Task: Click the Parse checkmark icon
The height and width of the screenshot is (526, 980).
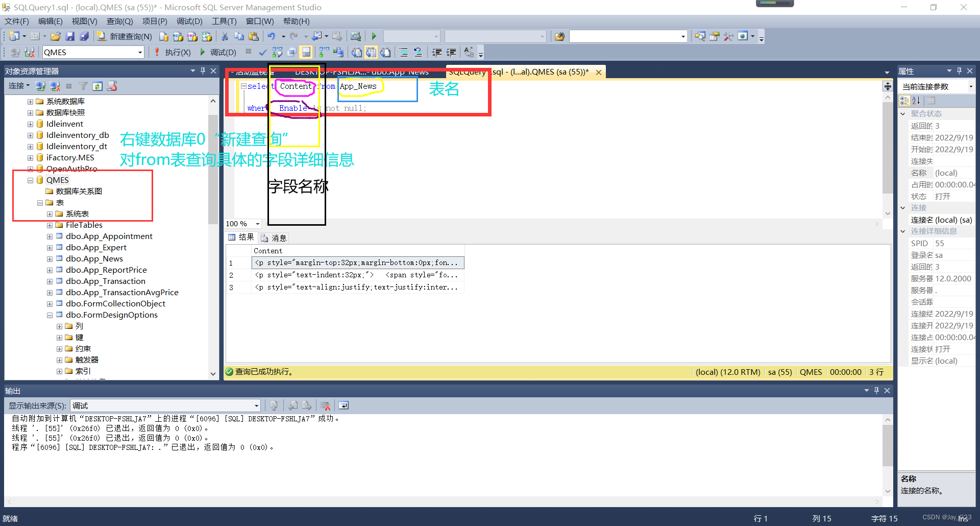Action: [262, 52]
